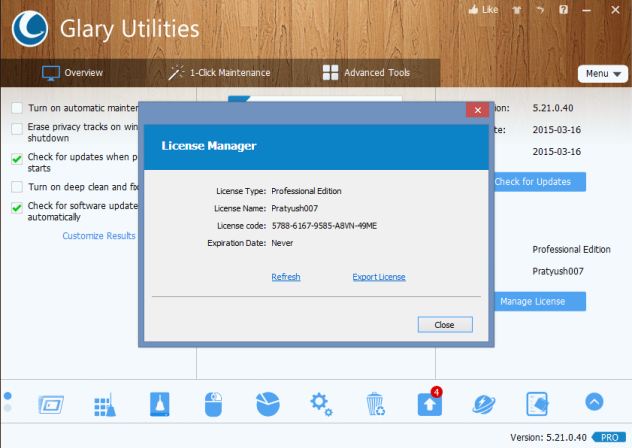Click the Check for Updates button
Image resolution: width=632 pixels, height=448 pixels.
[x=540, y=182]
